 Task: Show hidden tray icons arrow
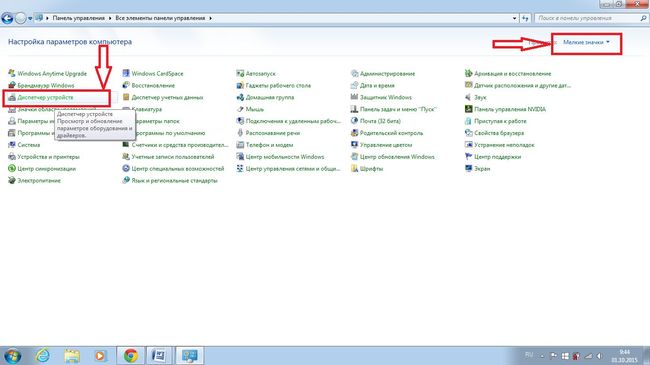(542, 356)
